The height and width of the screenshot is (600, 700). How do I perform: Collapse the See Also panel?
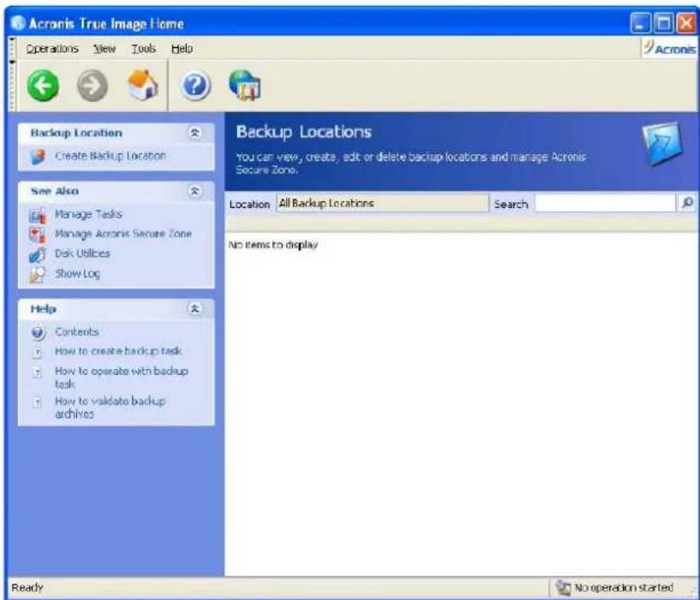[x=194, y=191]
